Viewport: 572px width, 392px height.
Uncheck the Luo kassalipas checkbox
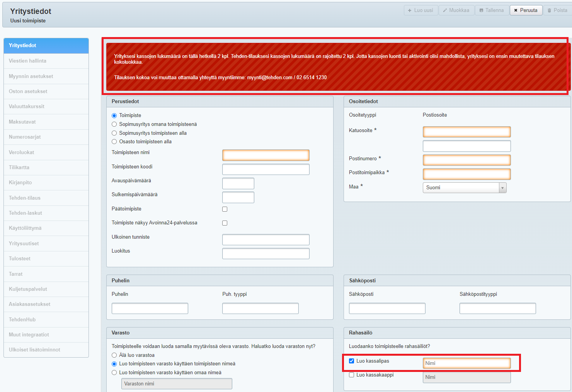pos(352,361)
